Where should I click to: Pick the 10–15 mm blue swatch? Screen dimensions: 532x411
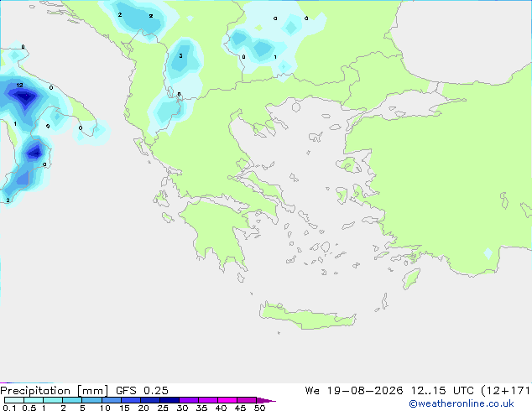pyautogui.click(x=111, y=400)
